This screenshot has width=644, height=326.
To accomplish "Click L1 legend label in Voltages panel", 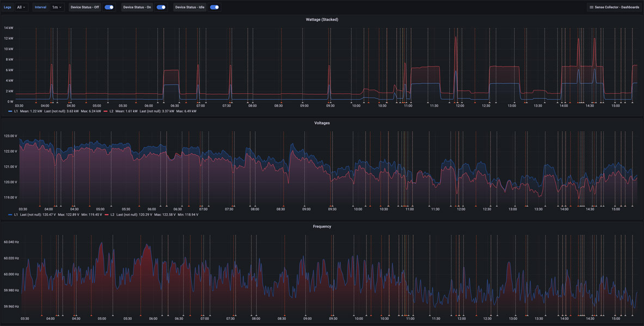I will click(16, 214).
